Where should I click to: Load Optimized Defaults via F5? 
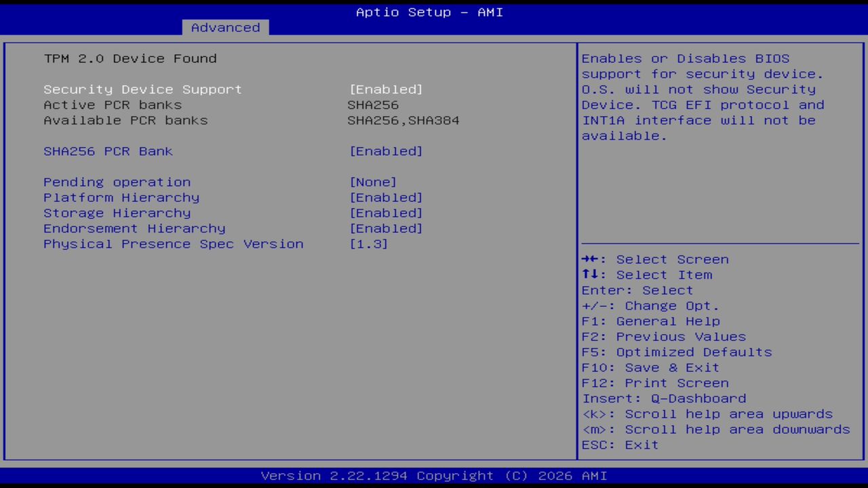point(676,352)
